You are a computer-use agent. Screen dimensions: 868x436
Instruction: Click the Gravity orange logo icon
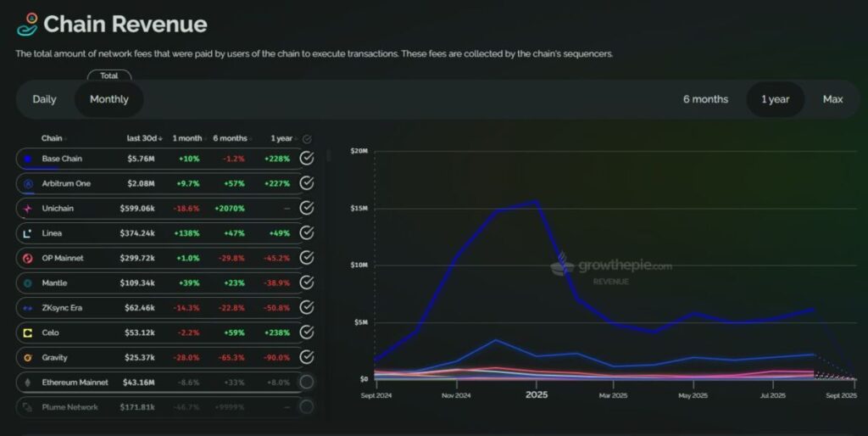[x=28, y=358]
